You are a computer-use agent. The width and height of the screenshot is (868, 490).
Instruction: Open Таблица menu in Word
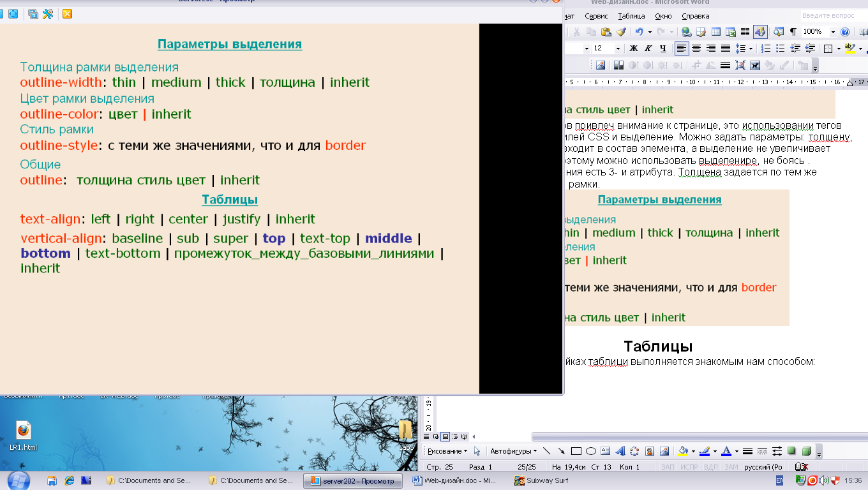point(632,16)
